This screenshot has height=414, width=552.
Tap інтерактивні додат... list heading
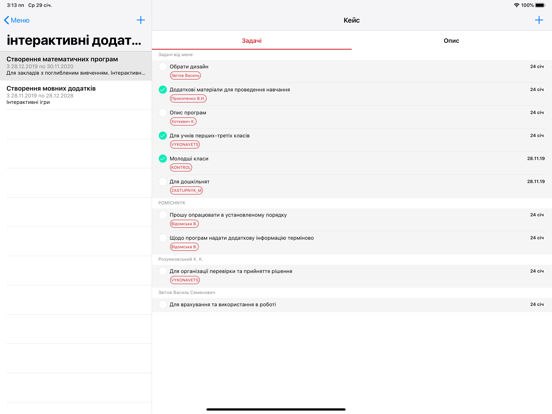[x=74, y=40]
